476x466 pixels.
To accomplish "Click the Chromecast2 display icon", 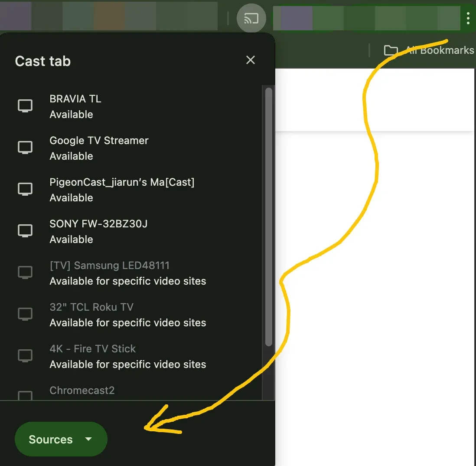I will 25,395.
